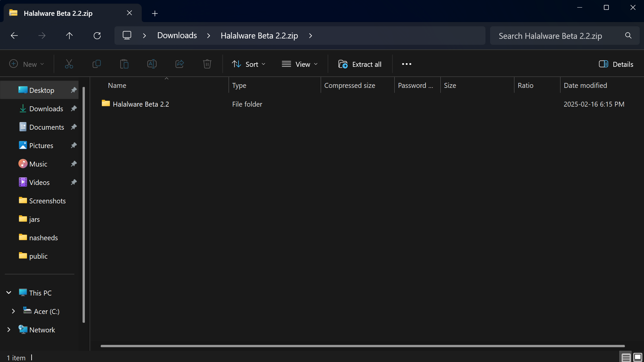Go forward with the right arrow
This screenshot has height=362, width=644.
click(x=42, y=36)
